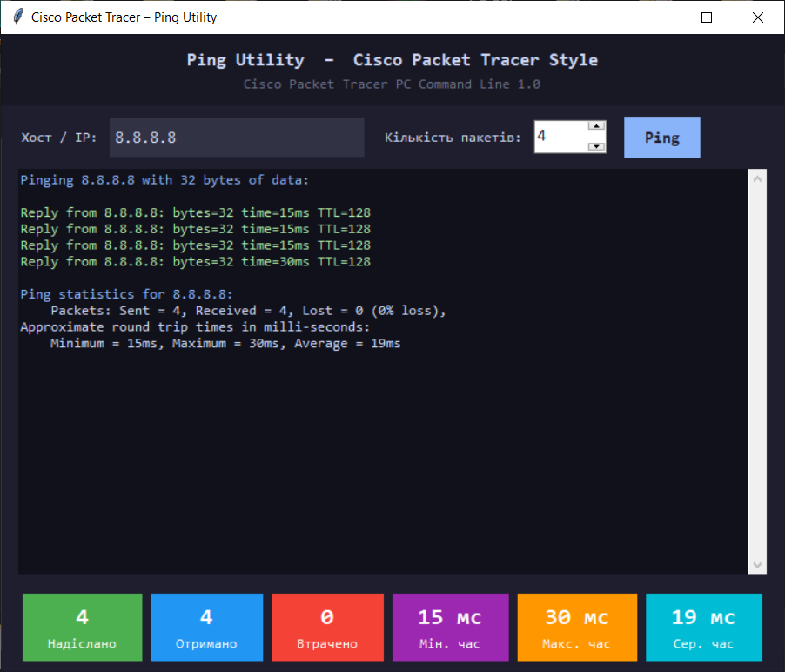Viewport: 785px width, 672px height.
Task: Click the scrollbar down arrow
Action: (x=756, y=565)
